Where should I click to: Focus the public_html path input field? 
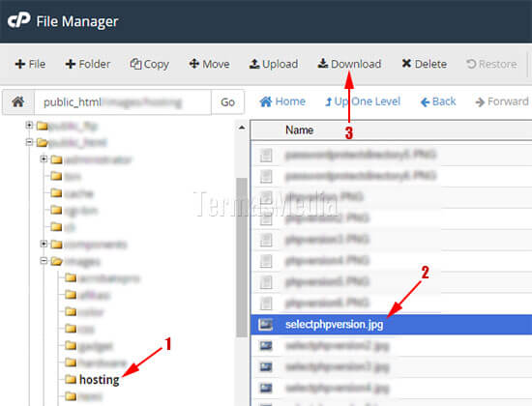123,102
